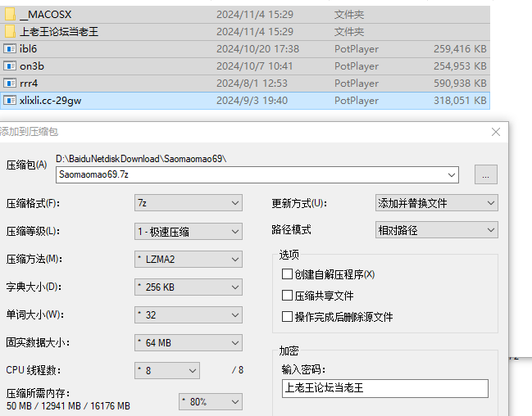Close the 添加到压缩包 dialog
Screen dimensions: 532x416
(x=496, y=132)
